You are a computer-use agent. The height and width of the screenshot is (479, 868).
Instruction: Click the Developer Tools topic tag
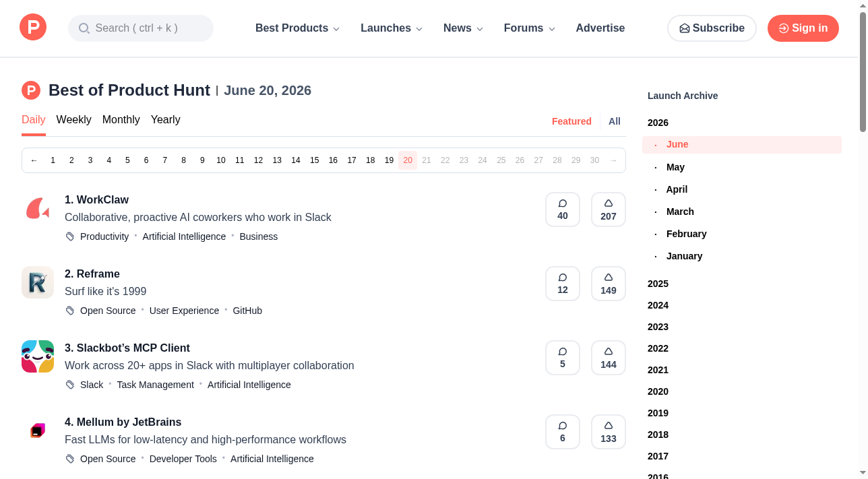183,459
